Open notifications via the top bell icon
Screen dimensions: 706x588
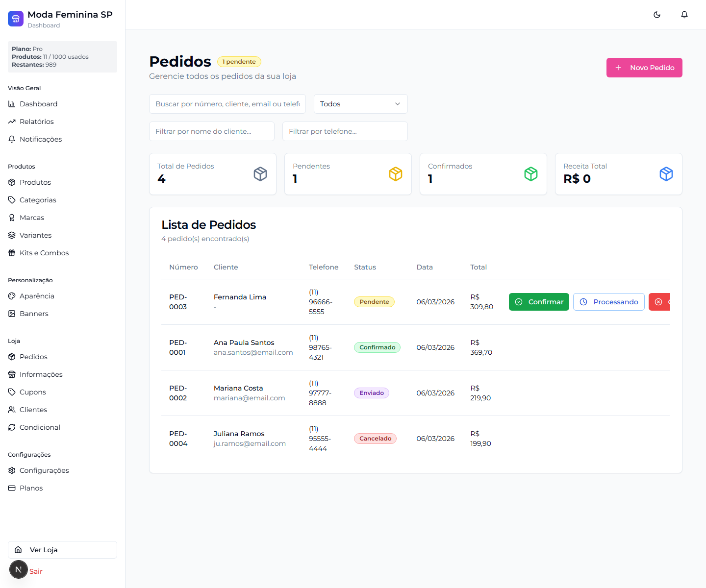[x=684, y=15]
